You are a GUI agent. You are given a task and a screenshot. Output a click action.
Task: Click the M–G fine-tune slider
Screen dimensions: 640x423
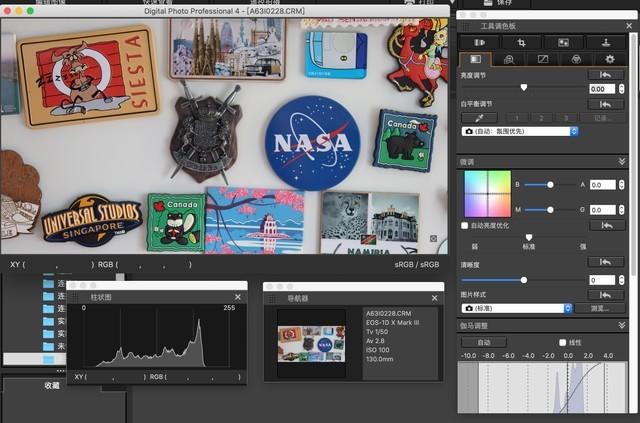coord(550,210)
